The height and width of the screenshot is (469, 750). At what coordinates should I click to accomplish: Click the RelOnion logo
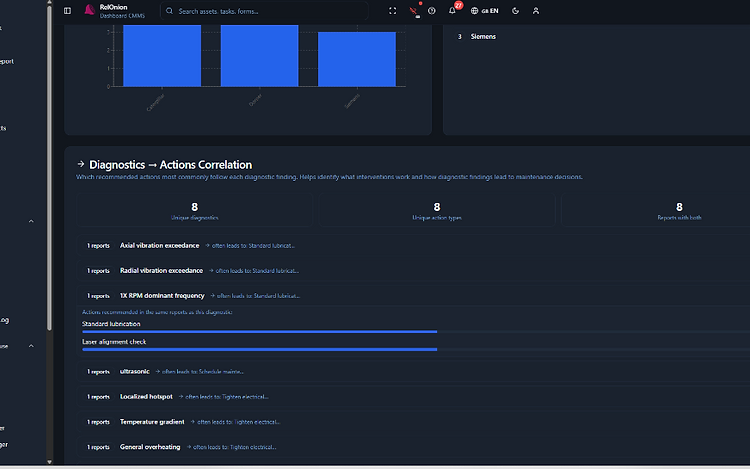89,10
